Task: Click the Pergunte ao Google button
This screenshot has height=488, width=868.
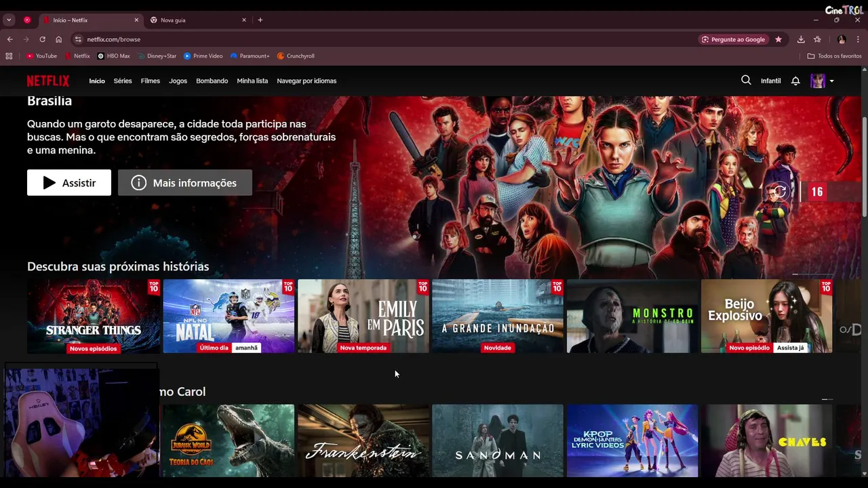Action: click(734, 39)
